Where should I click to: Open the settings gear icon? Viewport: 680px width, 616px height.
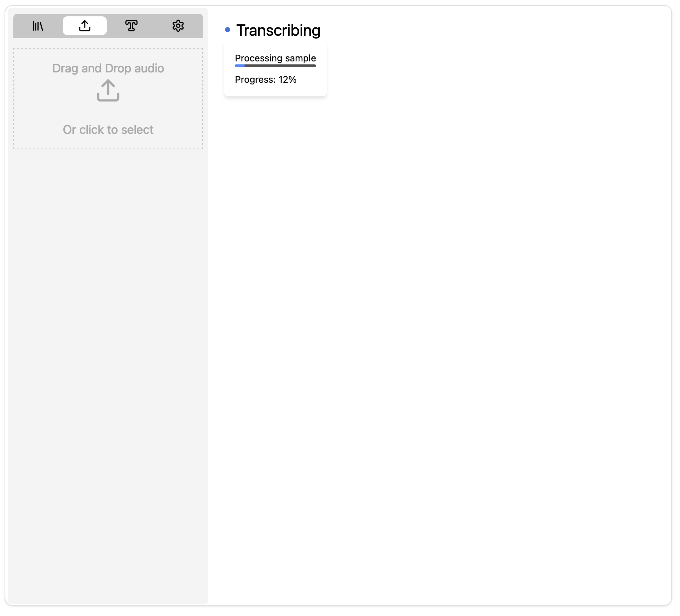(178, 25)
